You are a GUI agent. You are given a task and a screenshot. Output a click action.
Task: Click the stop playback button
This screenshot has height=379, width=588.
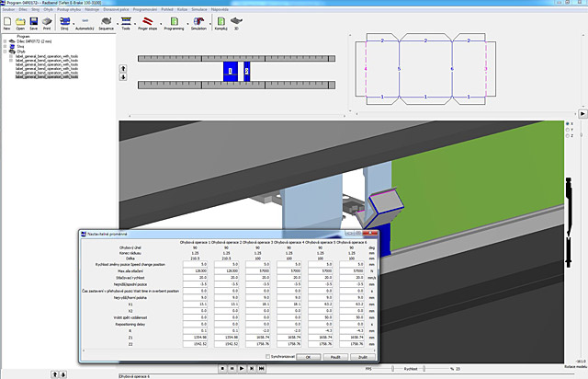[222, 369]
